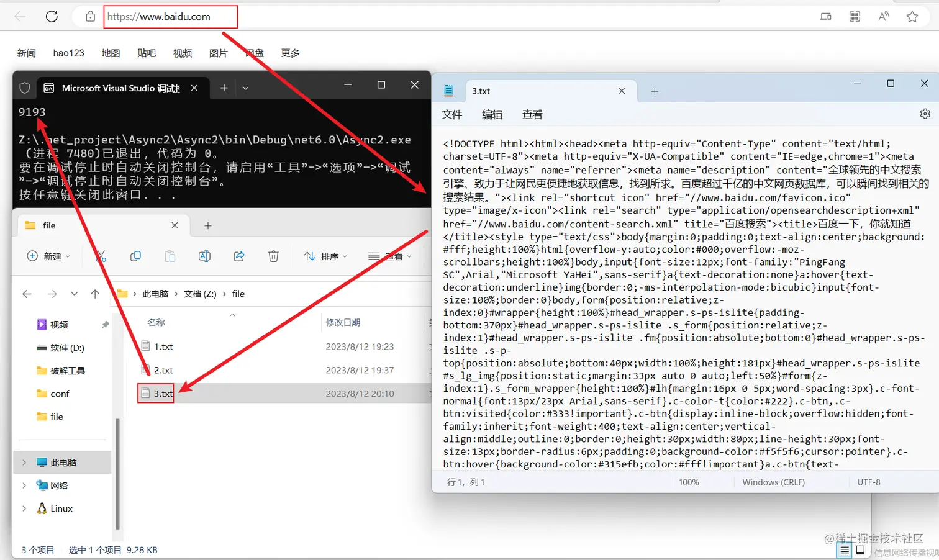Open Notepad settings gear icon
939x560 pixels.
pos(925,114)
